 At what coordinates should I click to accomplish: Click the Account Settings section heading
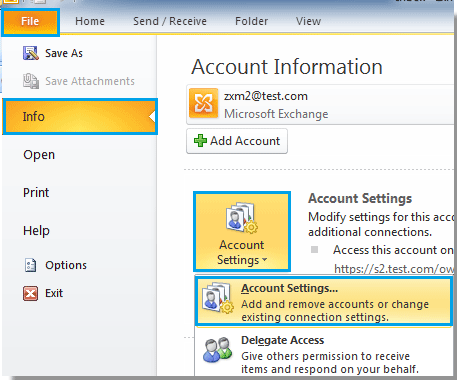tap(360, 198)
